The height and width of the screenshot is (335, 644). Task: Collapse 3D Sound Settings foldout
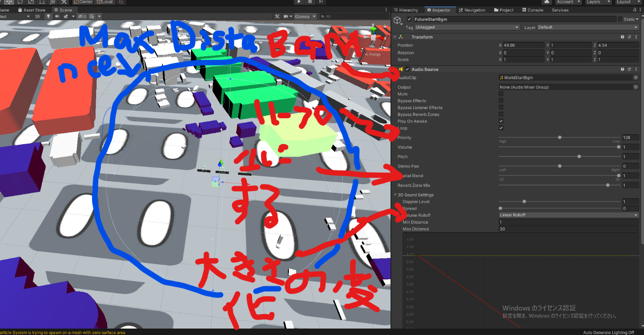click(395, 195)
